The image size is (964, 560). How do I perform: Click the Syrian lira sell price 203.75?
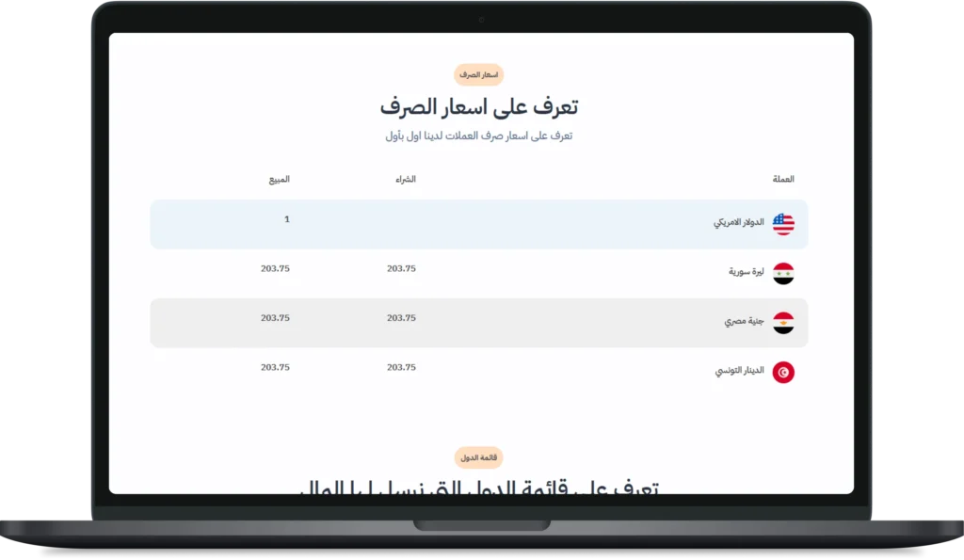pos(275,268)
